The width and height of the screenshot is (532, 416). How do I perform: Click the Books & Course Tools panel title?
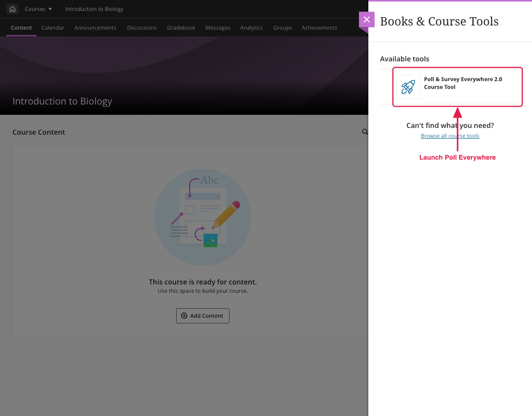[439, 21]
